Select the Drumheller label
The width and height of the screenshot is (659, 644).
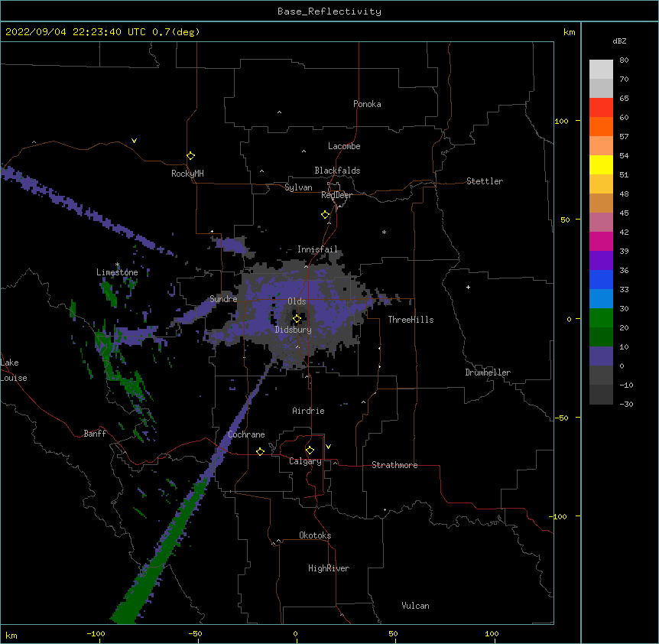tap(488, 372)
